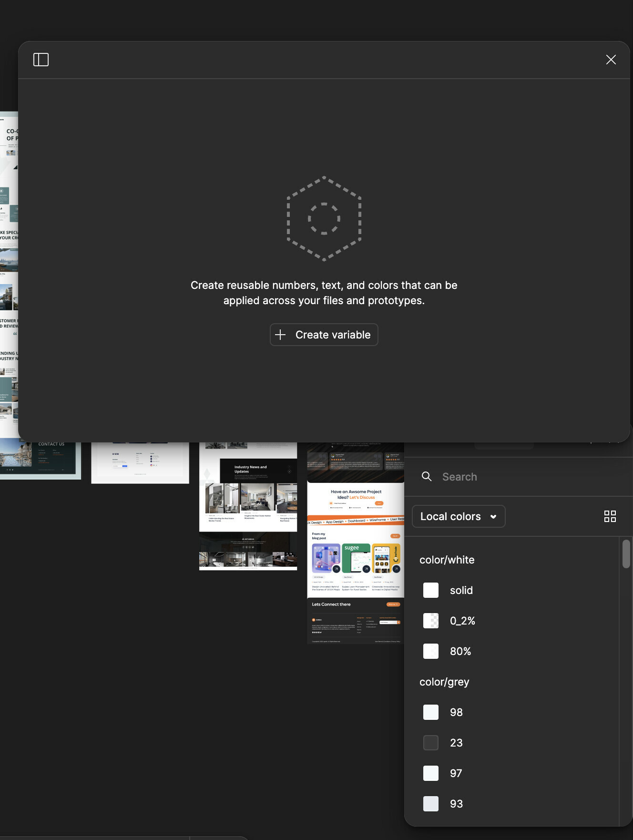Click the scrollbar thumb in the colors list

tap(626, 554)
